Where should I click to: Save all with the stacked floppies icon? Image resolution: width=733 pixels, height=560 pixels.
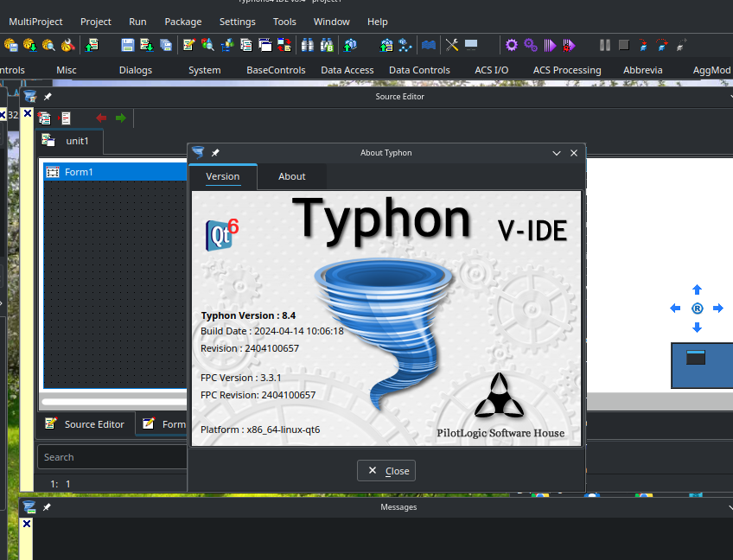[166, 45]
